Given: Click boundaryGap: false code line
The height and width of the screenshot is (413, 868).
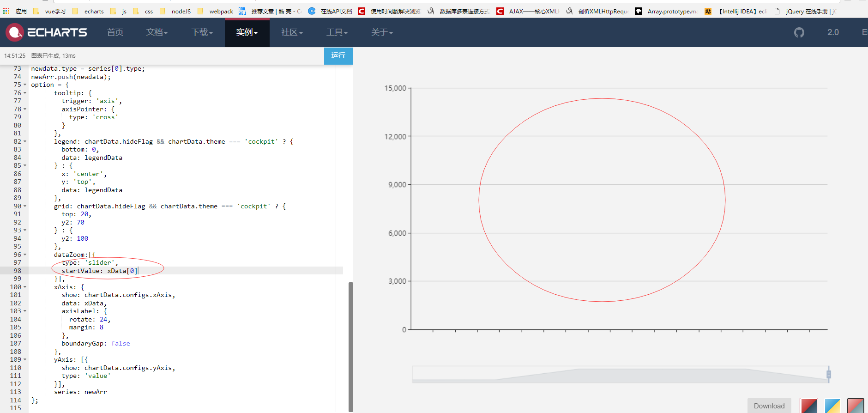Looking at the screenshot, I should pyautogui.click(x=96, y=343).
